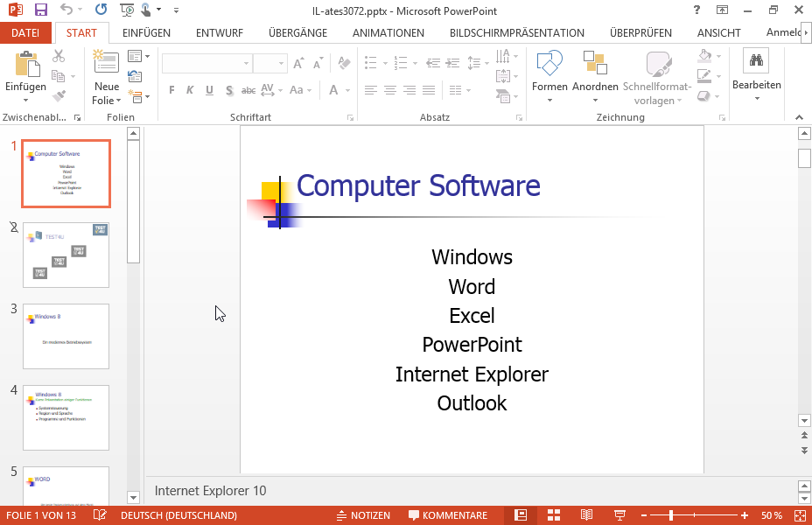Open the ÜBERGÄNGE tab
The width and height of the screenshot is (812, 525).
click(297, 32)
